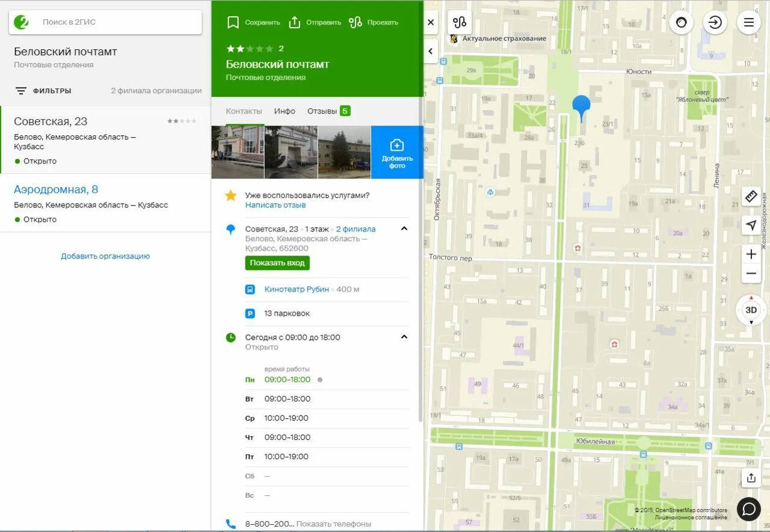
Task: Click Показать вход button
Action: click(x=277, y=263)
